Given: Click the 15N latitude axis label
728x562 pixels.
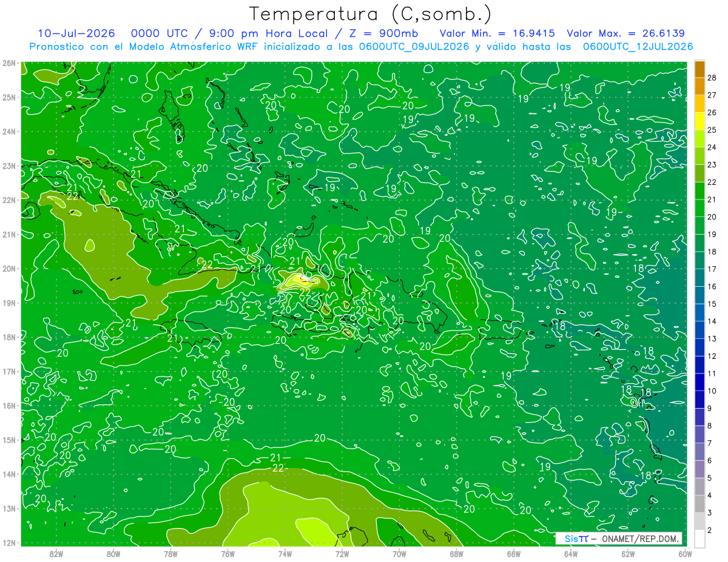Looking at the screenshot, I should pos(8,440).
